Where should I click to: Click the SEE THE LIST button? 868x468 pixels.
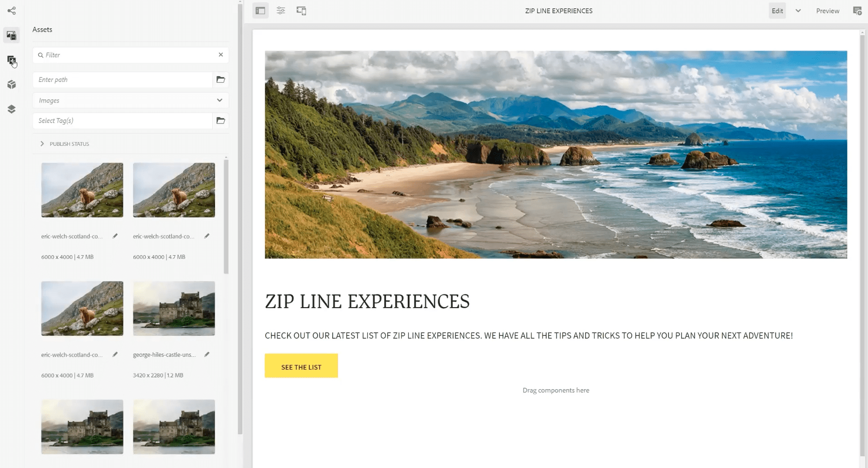click(x=301, y=365)
